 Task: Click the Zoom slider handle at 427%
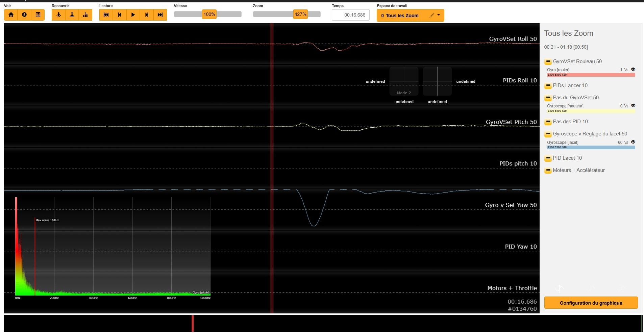pyautogui.click(x=300, y=14)
